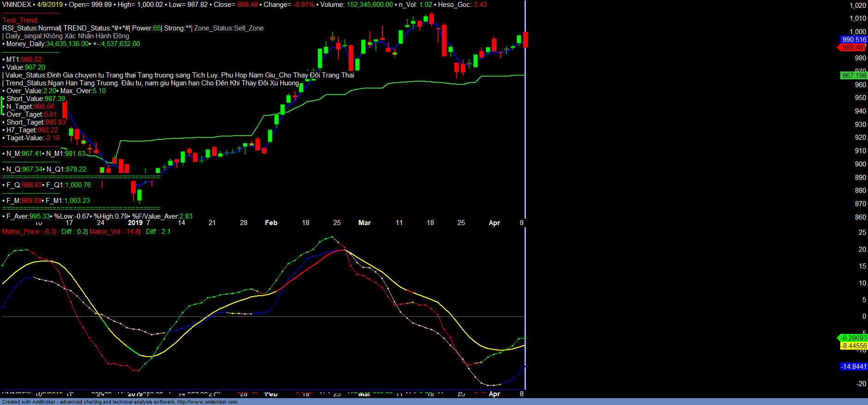Click the blue 990.516 price label

(854, 40)
